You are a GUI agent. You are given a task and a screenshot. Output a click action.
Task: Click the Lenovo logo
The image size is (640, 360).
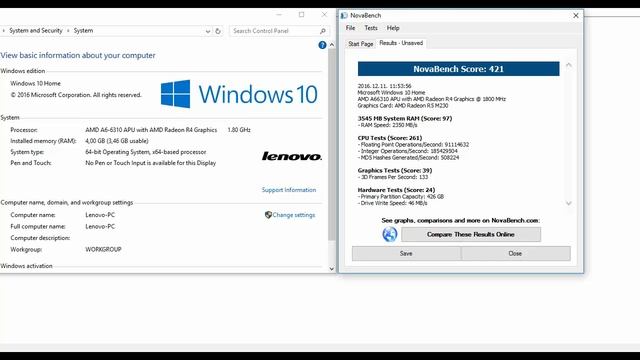pyautogui.click(x=291, y=156)
